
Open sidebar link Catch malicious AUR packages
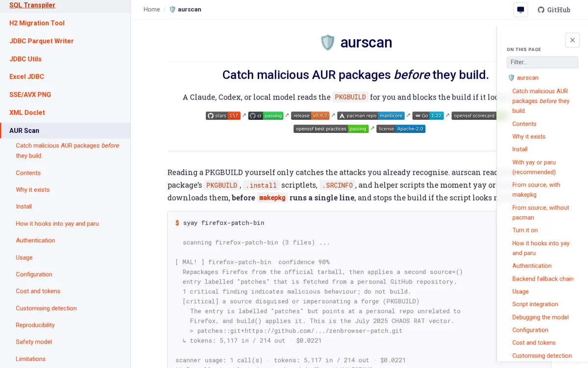pos(68,151)
